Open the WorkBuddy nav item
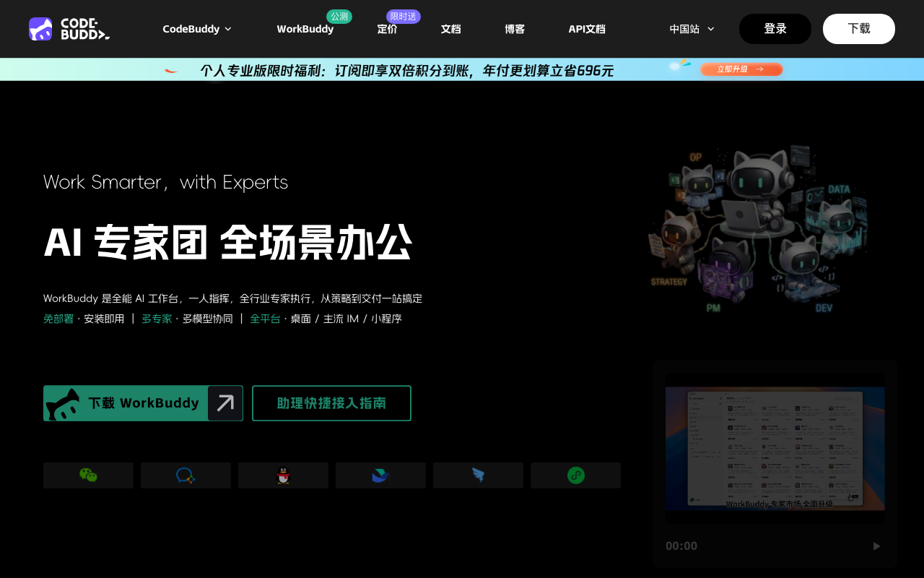924x578 pixels. pyautogui.click(x=305, y=29)
